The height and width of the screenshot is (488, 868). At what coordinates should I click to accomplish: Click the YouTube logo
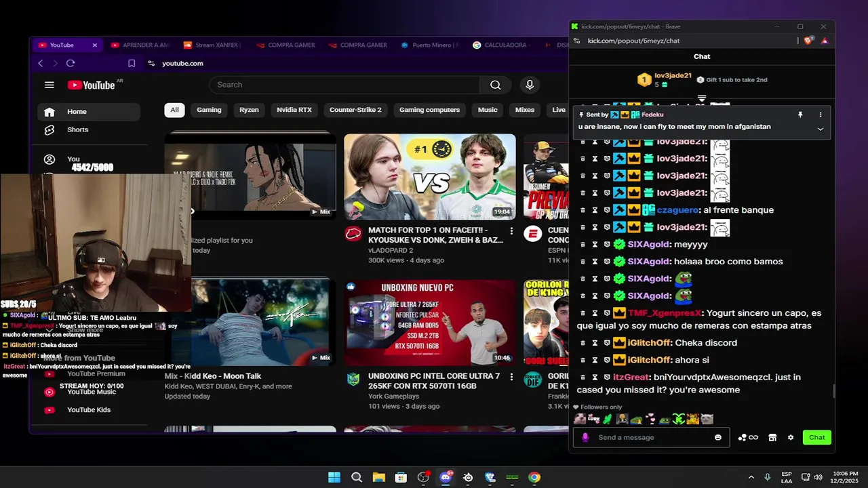pyautogui.click(x=92, y=85)
